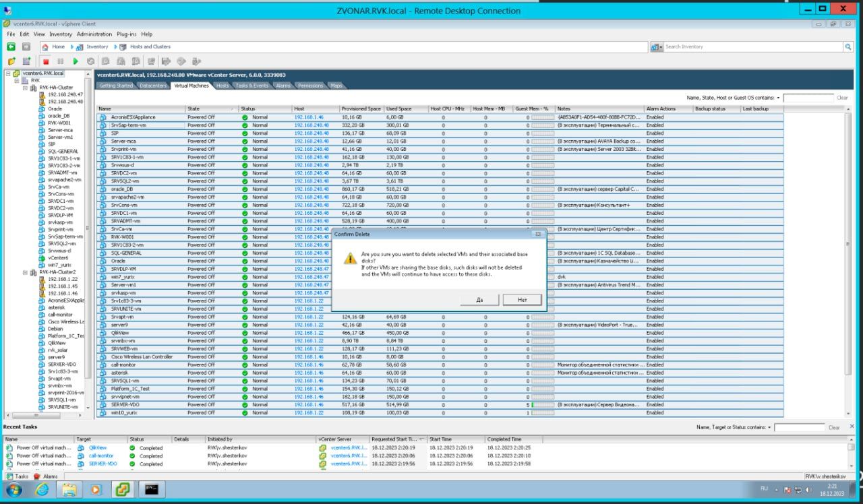Click the Provisioned Space column header
The image size is (863, 504).
[361, 108]
